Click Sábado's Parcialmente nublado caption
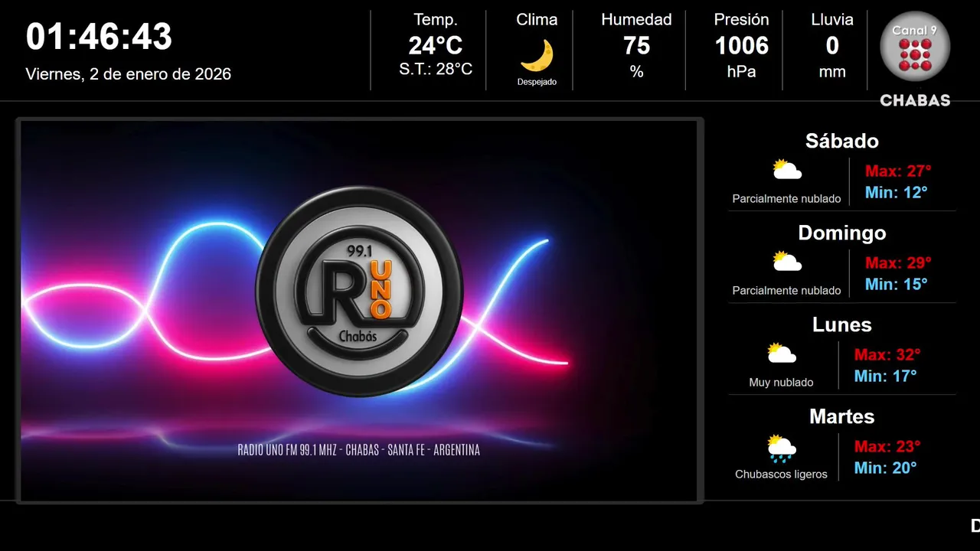 coord(786,199)
